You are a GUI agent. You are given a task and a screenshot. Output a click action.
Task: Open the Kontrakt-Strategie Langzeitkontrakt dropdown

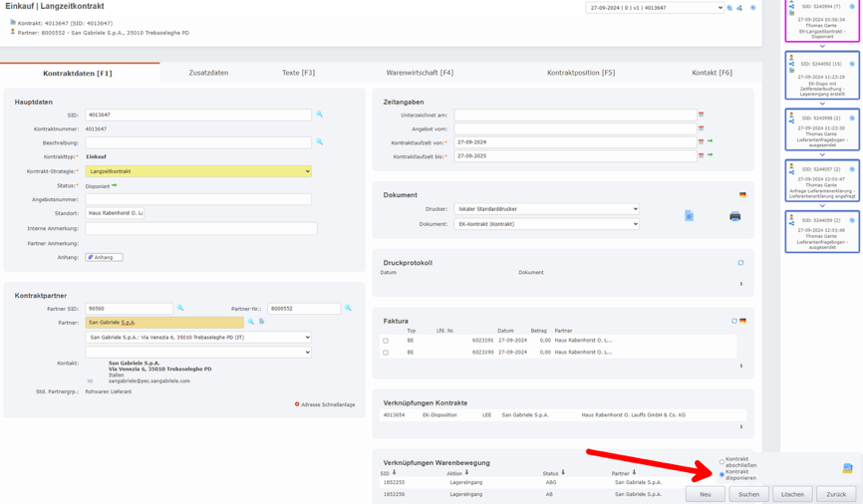198,171
